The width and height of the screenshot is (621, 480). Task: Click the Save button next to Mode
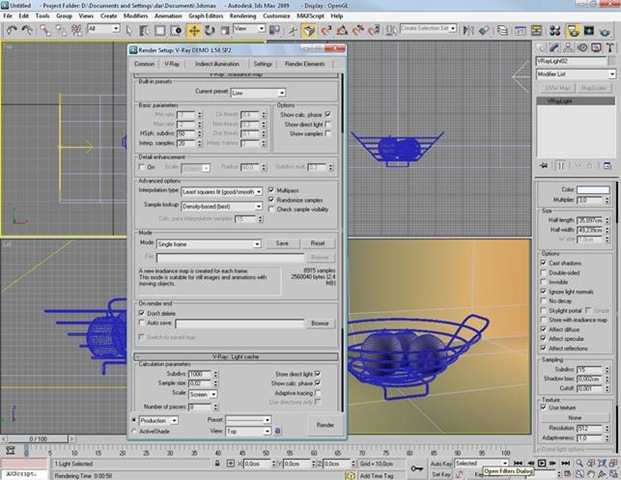tap(282, 243)
